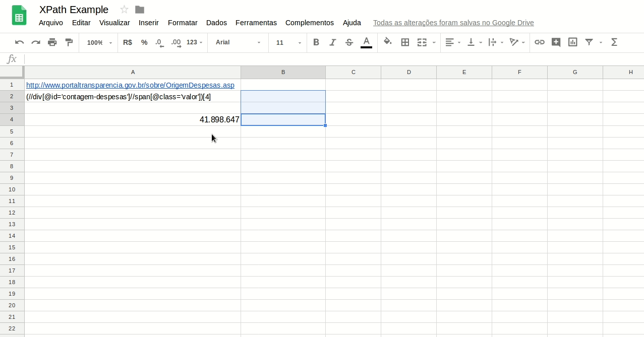Image resolution: width=644 pixels, height=337 pixels.
Task: Open the fill color bucket
Action: pos(387,42)
